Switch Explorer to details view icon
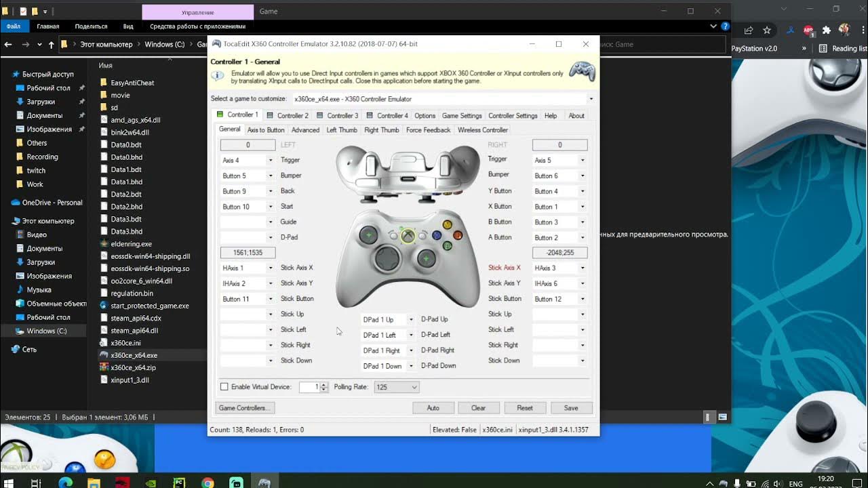 point(708,418)
